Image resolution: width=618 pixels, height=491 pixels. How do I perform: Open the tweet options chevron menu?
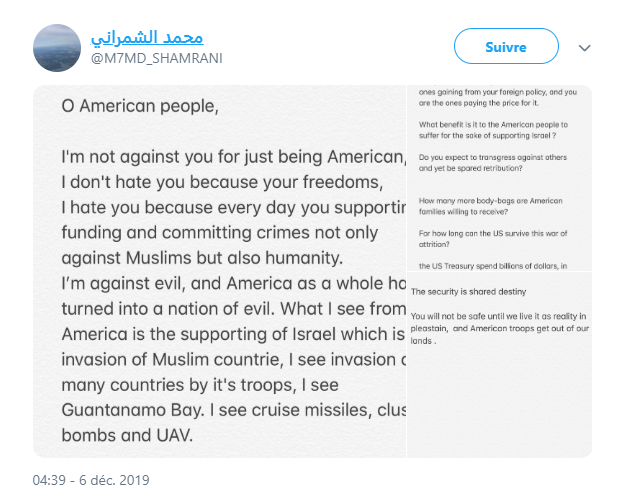coord(586,47)
